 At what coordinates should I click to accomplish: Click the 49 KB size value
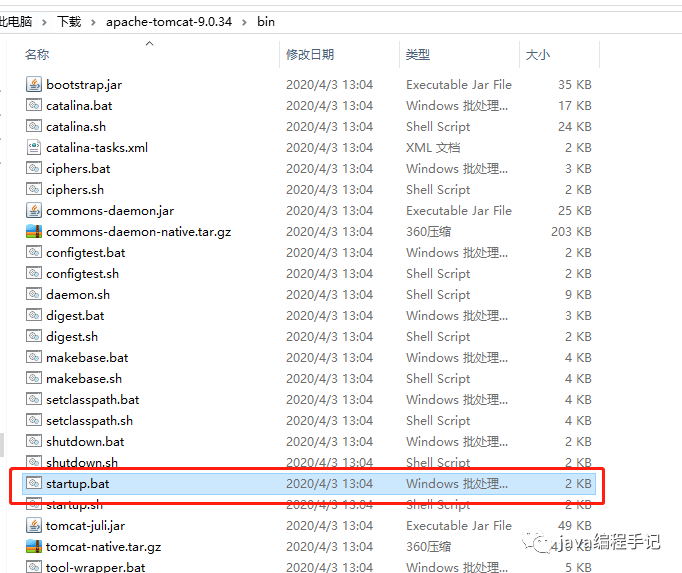coord(575,526)
